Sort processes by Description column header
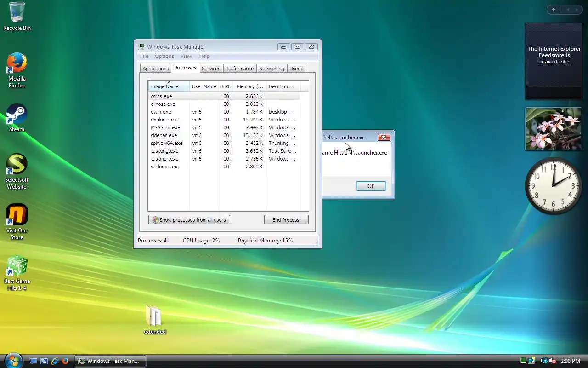Image resolution: width=588 pixels, height=368 pixels. (283, 86)
